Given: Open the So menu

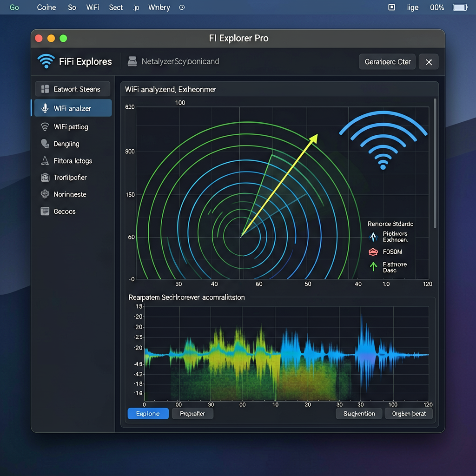Looking at the screenshot, I should click(x=72, y=7).
